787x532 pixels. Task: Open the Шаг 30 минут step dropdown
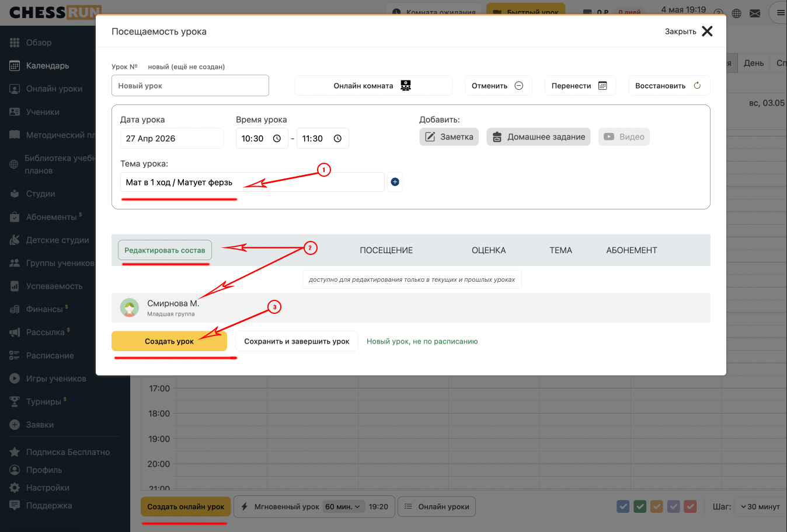(760, 506)
